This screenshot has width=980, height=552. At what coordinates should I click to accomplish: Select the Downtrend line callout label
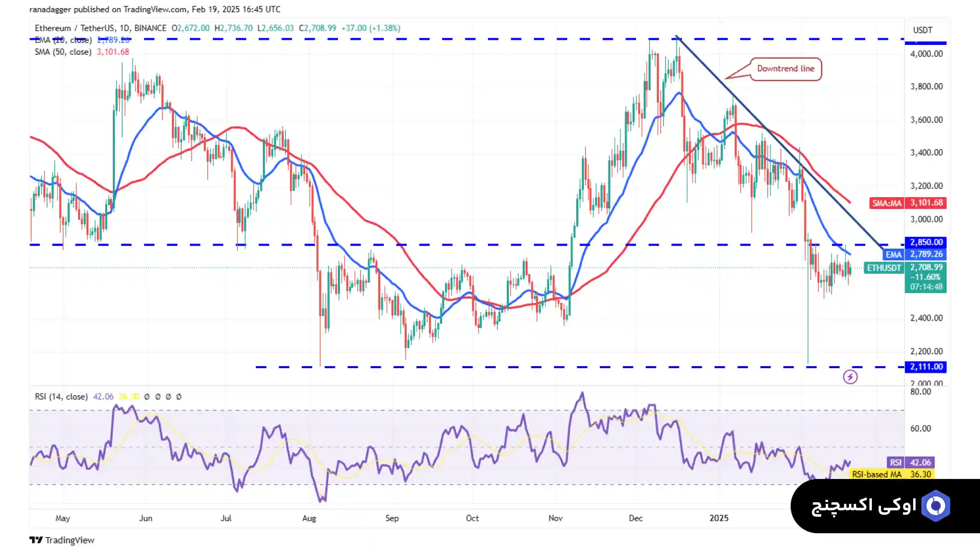pyautogui.click(x=786, y=69)
